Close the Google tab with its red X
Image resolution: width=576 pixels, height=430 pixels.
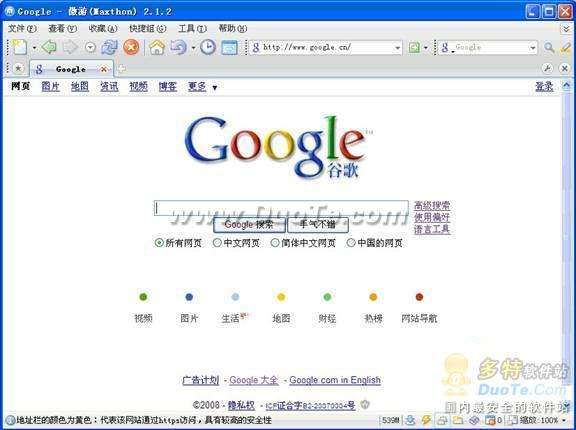104,69
